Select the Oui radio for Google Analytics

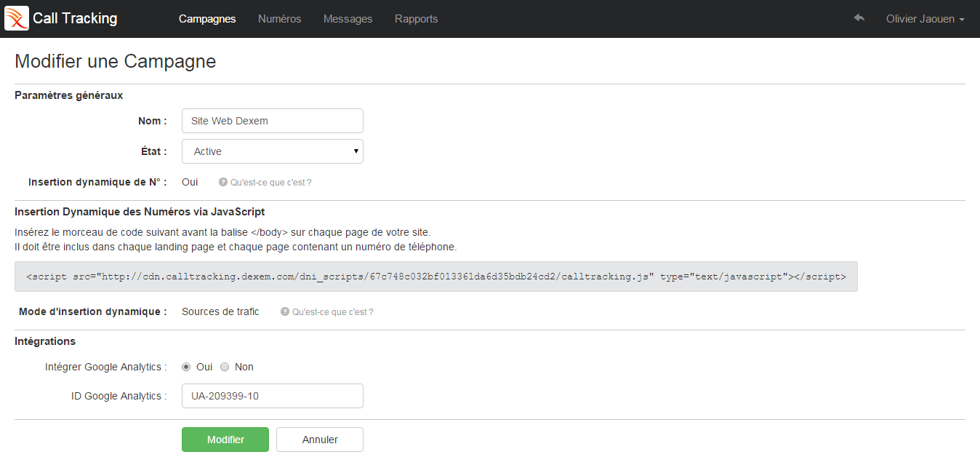(185, 367)
